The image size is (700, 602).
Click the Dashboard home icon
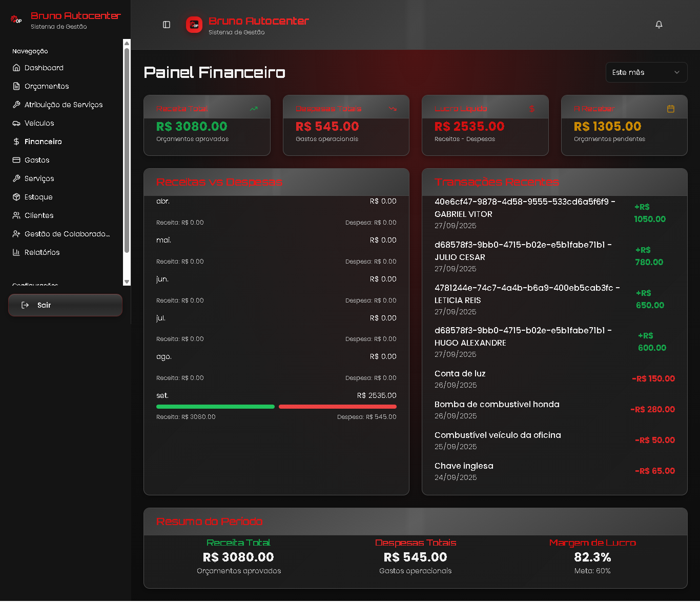[16, 68]
